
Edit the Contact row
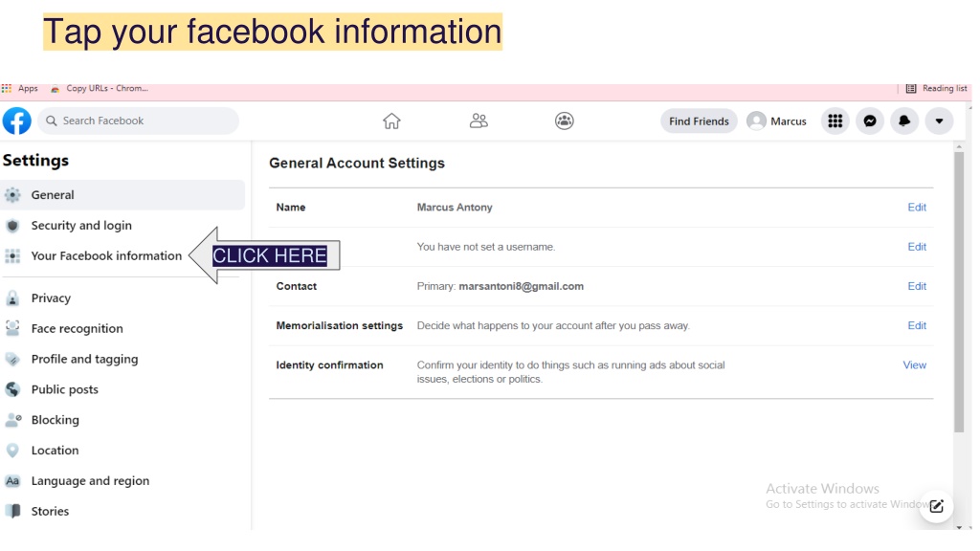click(917, 286)
